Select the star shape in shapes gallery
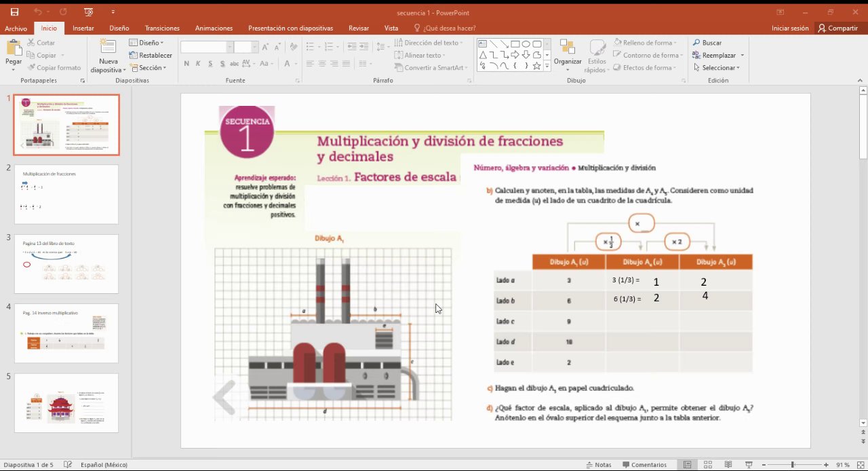 [x=537, y=66]
